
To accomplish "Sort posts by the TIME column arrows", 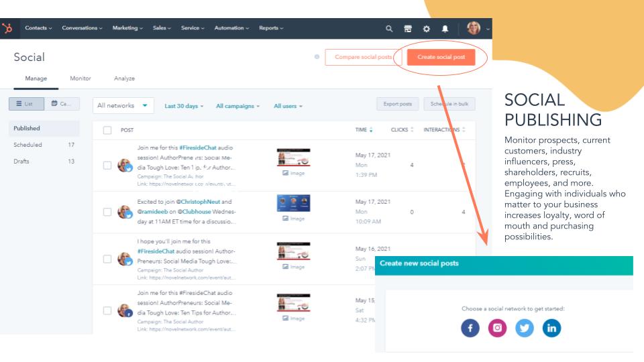I will point(371,129).
